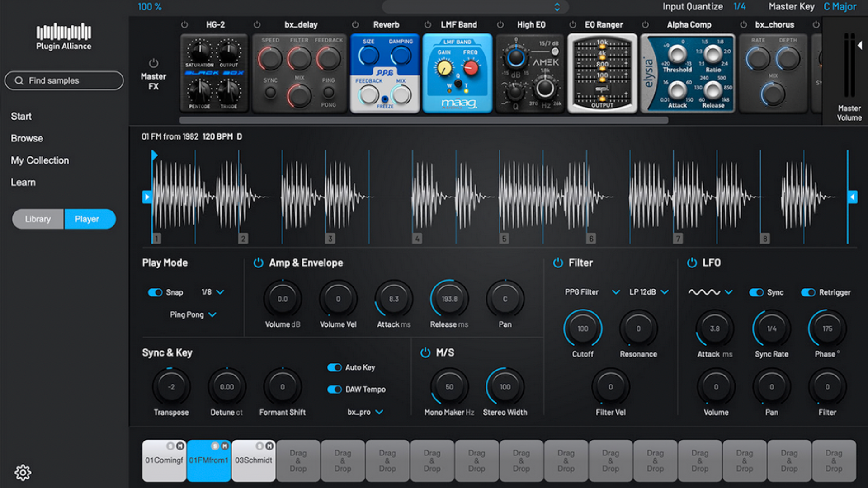This screenshot has width=868, height=488.
Task: Click the Find samples search field
Action: click(64, 80)
